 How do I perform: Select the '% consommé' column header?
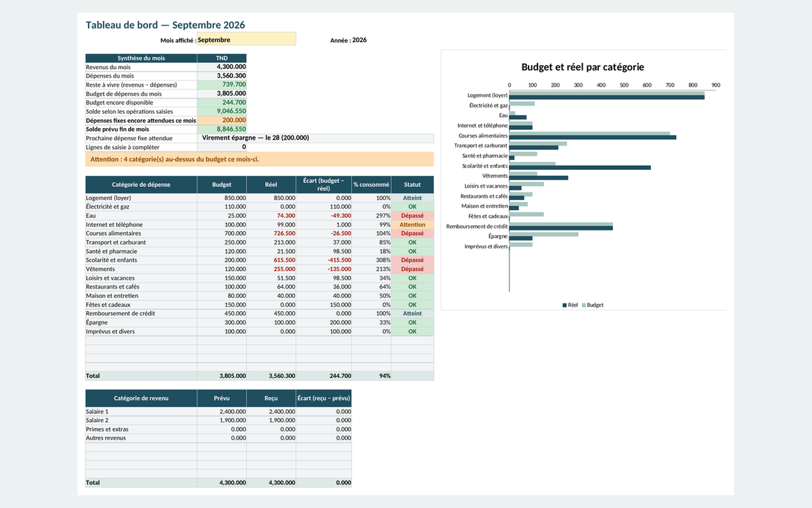(371, 184)
